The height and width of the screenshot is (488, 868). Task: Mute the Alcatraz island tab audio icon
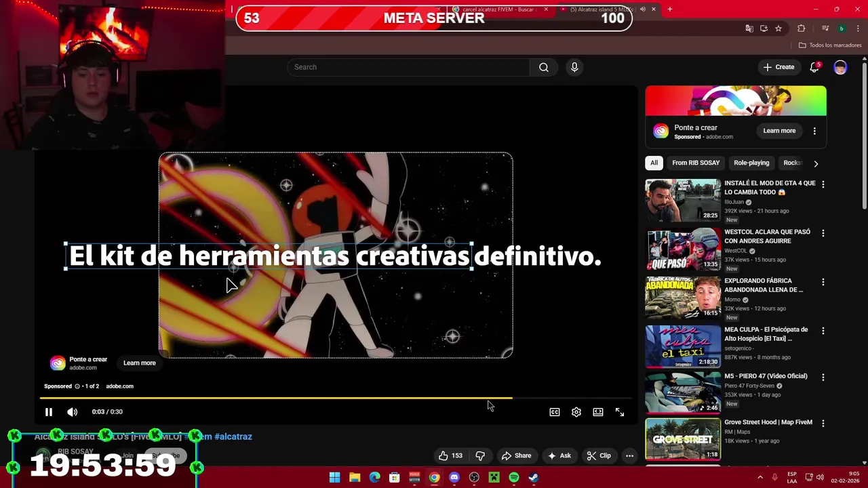click(643, 9)
